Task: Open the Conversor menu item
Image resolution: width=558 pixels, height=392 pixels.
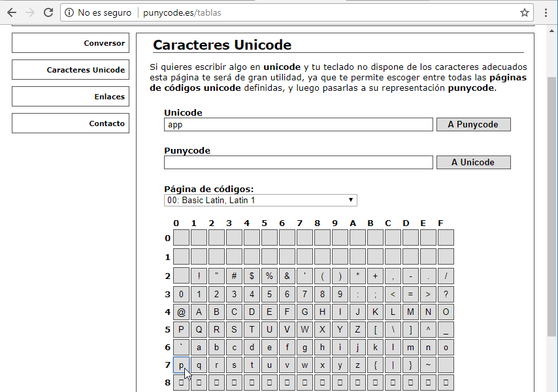Action: coord(70,43)
